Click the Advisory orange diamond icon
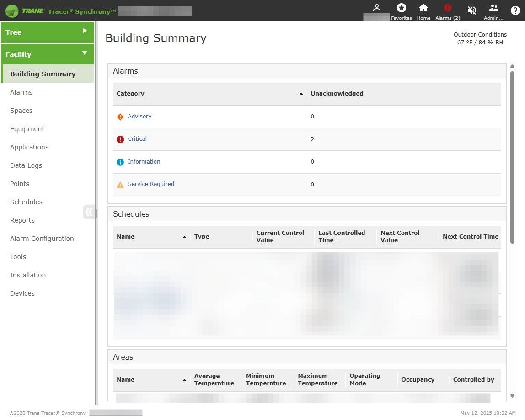Viewport: 525px width, 420px height. [120, 117]
